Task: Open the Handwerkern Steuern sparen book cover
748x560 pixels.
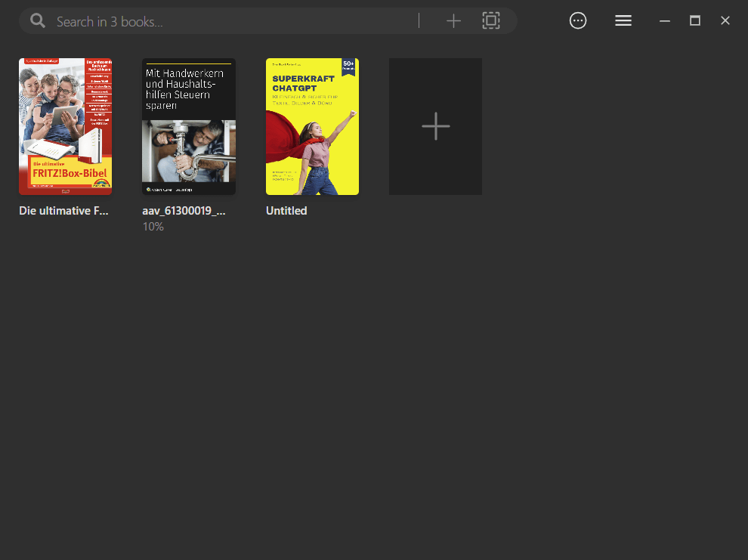Action: [x=188, y=126]
